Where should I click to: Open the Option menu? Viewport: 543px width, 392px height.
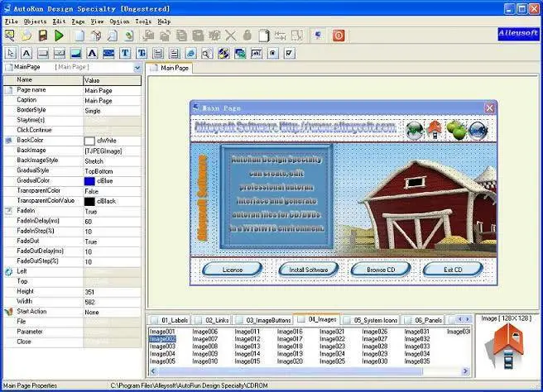pyautogui.click(x=119, y=22)
